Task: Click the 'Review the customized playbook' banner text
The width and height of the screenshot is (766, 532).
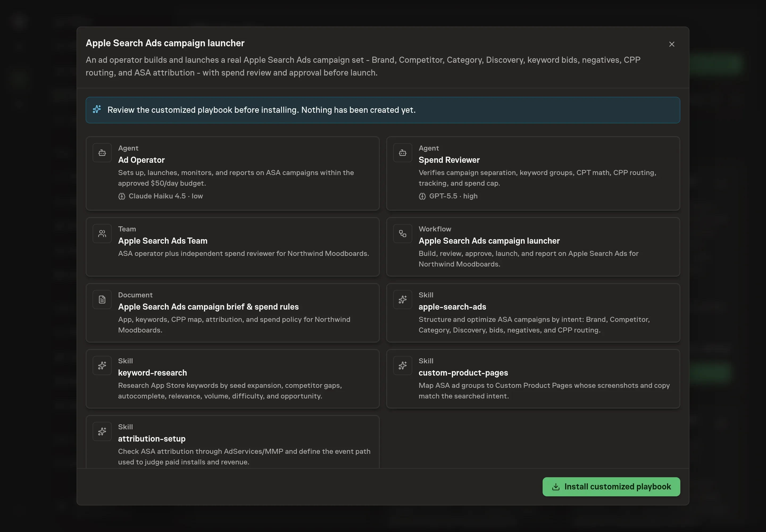Action: [261, 110]
